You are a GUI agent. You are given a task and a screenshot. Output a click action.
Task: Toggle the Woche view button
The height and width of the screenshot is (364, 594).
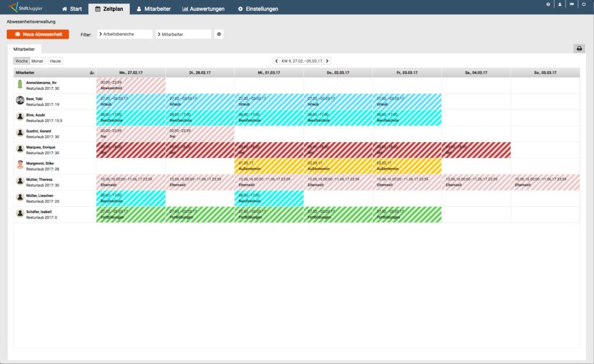click(22, 60)
